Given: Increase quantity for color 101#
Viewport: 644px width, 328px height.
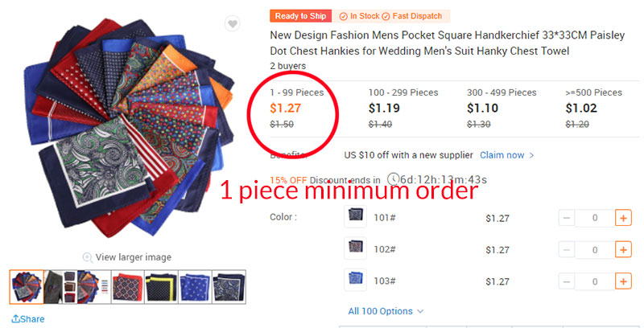Looking at the screenshot, I should pos(623,218).
